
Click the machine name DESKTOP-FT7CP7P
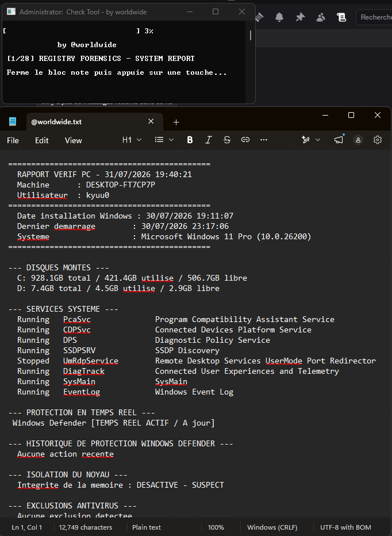pos(121,185)
